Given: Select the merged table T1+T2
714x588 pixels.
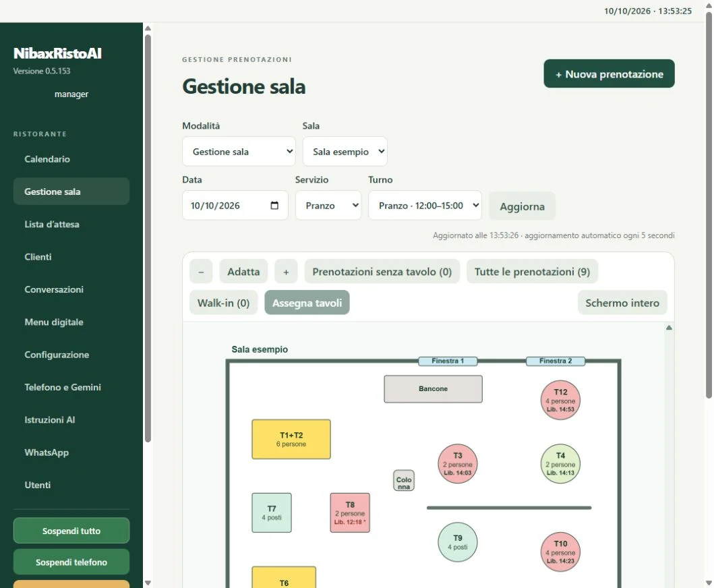Looking at the screenshot, I should 291,439.
